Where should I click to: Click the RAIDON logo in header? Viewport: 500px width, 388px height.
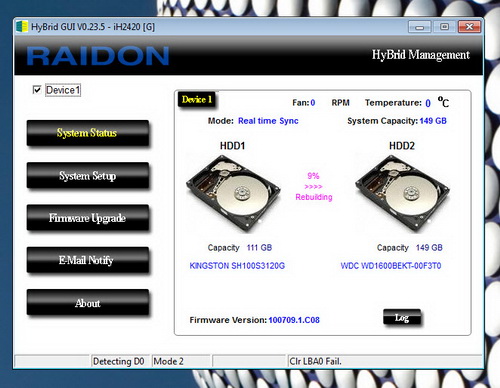pos(98,56)
